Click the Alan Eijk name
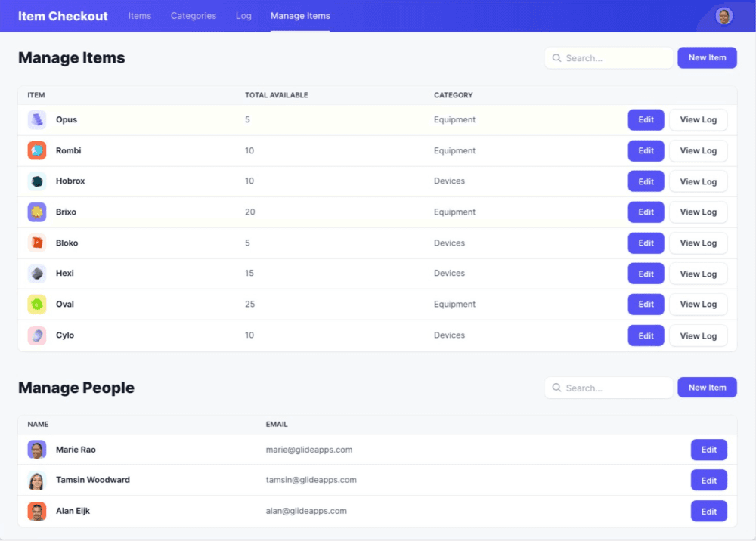This screenshot has height=541, width=756. (x=73, y=511)
